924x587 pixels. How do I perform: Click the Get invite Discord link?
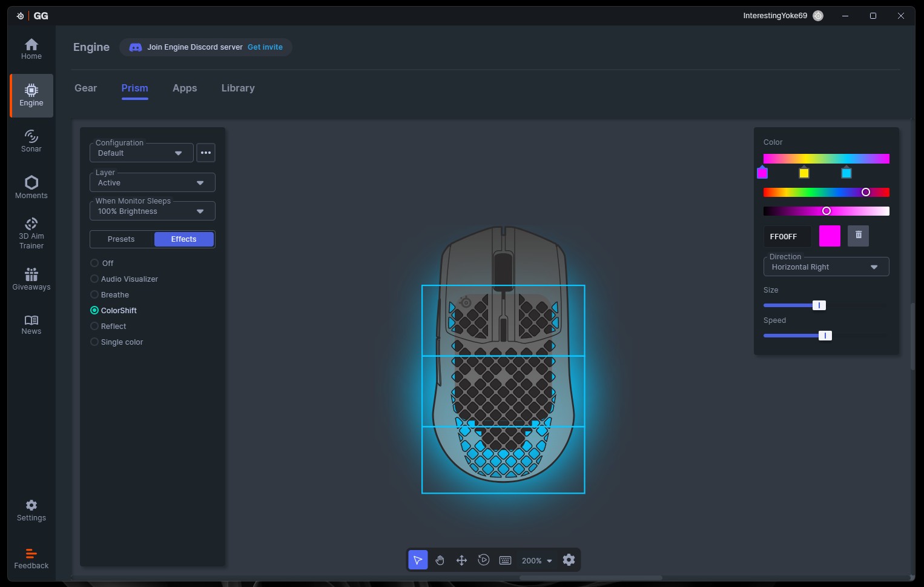click(x=265, y=47)
